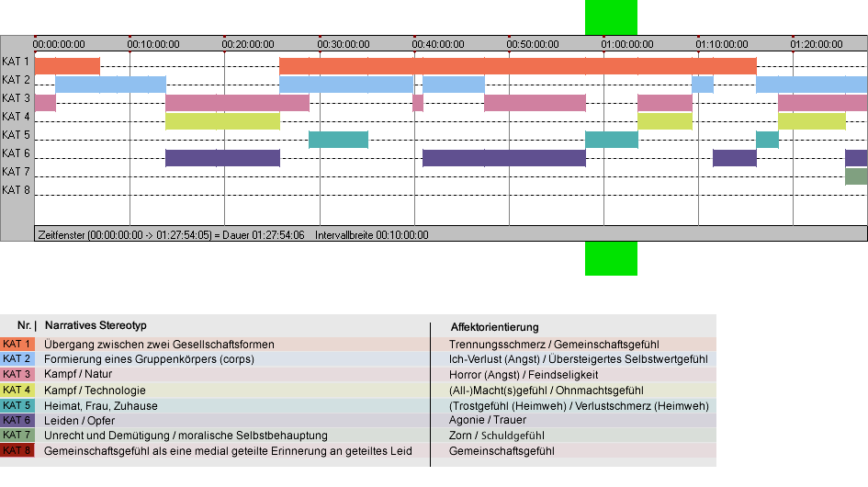Select 'Unrecht und Demütigung' legend text

[x=107, y=436]
